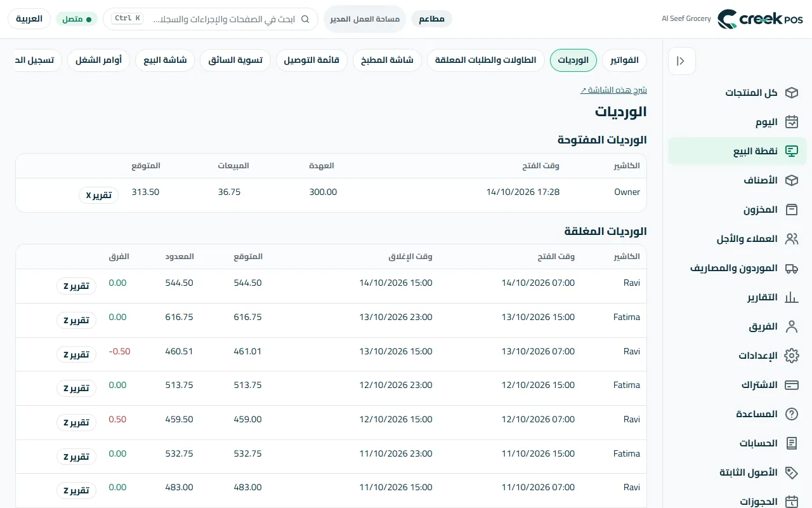Click the مطاعم chip in header
Screen dimensions: 812x508
tap(432, 19)
